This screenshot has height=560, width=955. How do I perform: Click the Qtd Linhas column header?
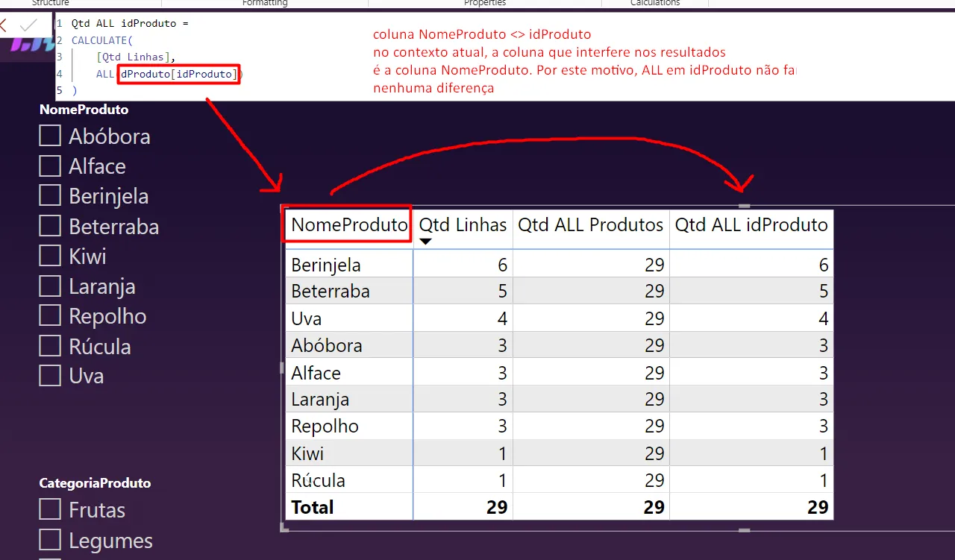(x=463, y=224)
